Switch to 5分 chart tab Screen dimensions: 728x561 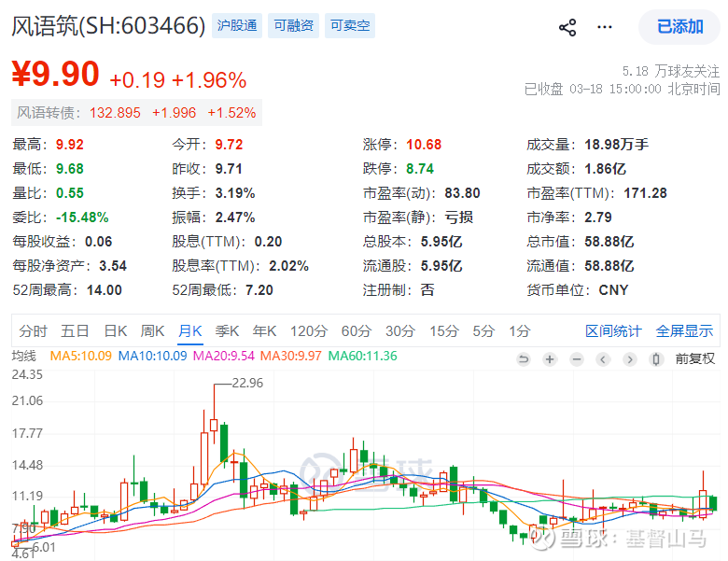pyautogui.click(x=483, y=331)
